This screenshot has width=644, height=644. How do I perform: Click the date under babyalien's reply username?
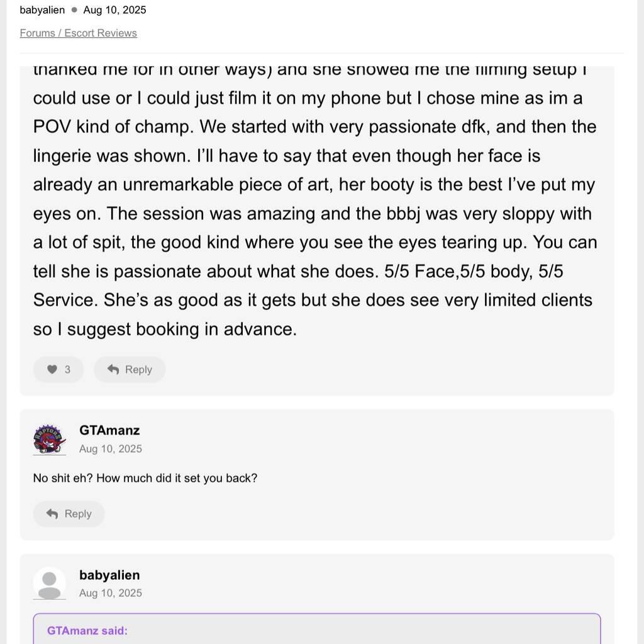click(x=111, y=593)
